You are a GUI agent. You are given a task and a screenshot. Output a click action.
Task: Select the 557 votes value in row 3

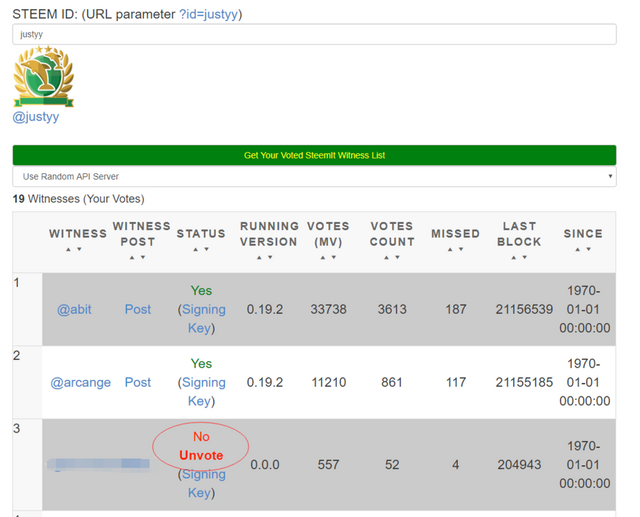pyautogui.click(x=329, y=465)
